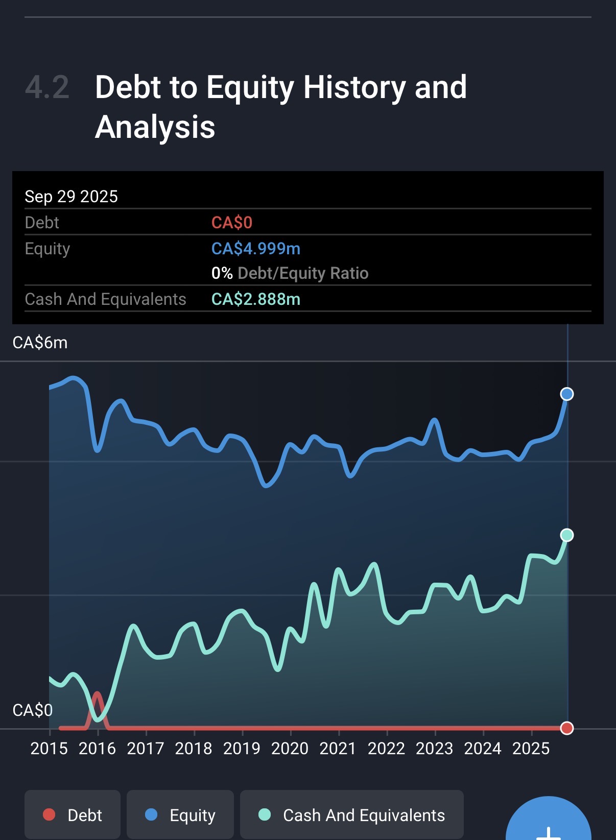Viewport: 616px width, 840px height.
Task: Click the 2018 year axis label
Action: (194, 749)
